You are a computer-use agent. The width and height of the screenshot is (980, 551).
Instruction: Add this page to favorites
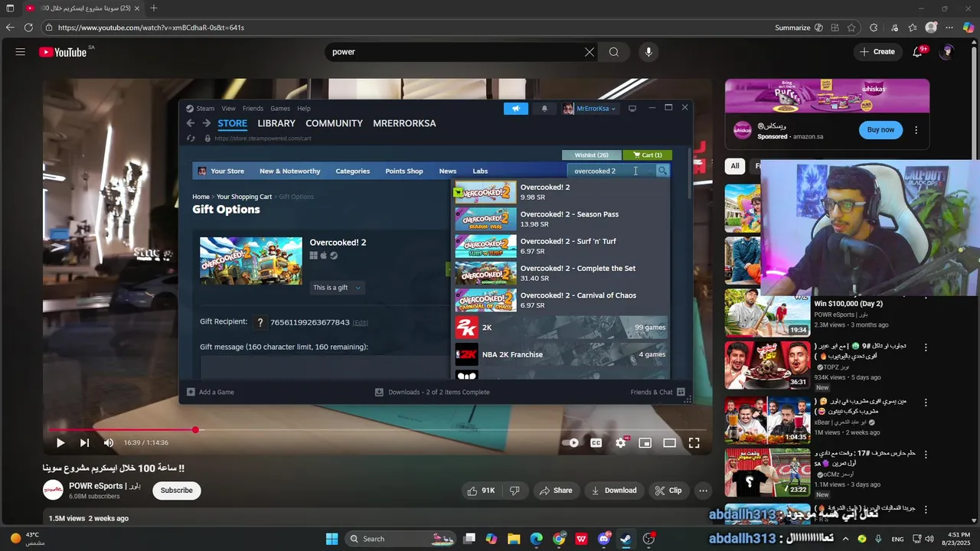(851, 28)
